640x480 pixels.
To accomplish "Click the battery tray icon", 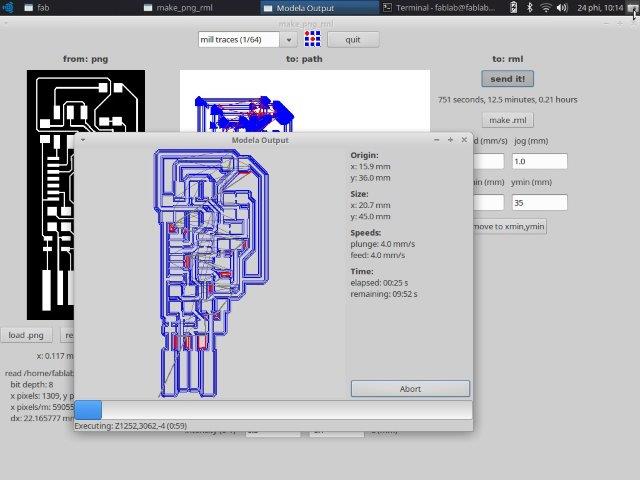I will (x=514, y=7).
